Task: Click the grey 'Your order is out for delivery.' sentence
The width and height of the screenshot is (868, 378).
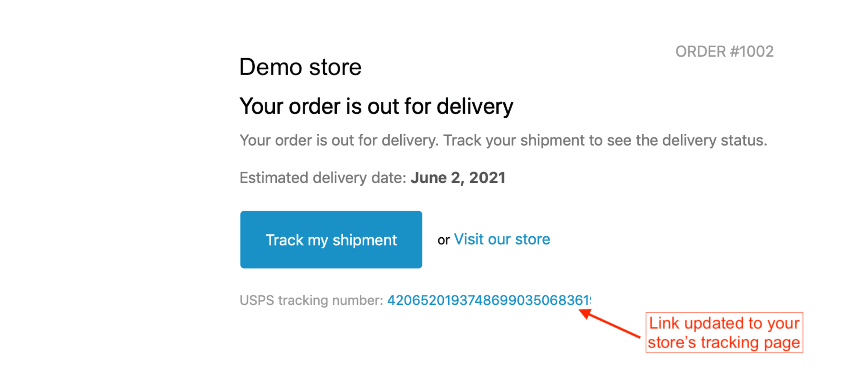Action: pos(339,140)
